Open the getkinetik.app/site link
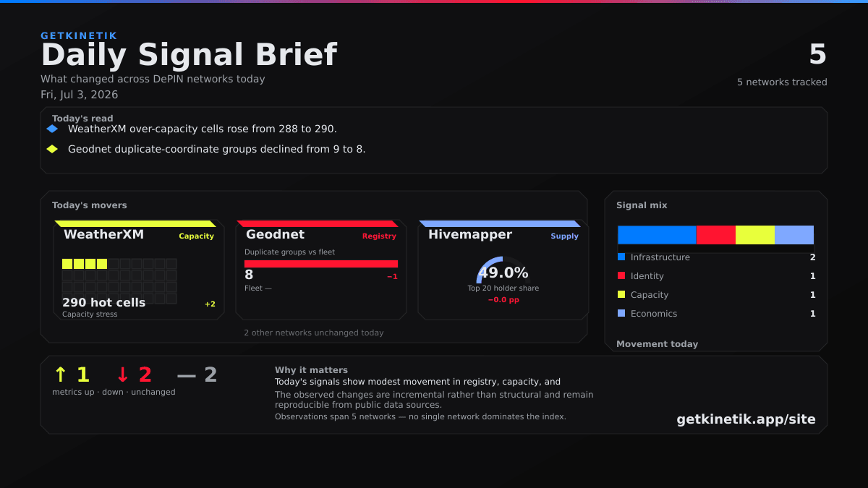Viewport: 868px width, 488px height. [x=746, y=419]
